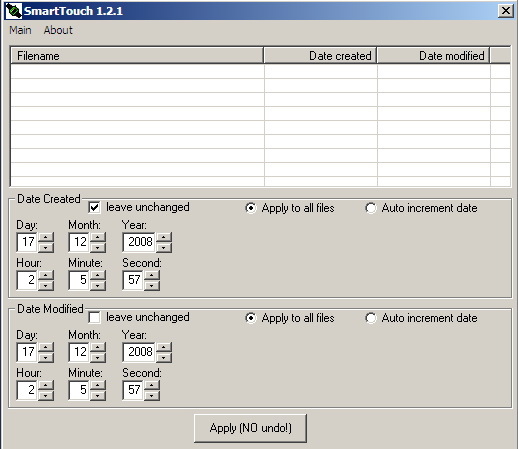This screenshot has height=449, width=518.
Task: Decrease Second value in Date Modified
Action: (152, 395)
